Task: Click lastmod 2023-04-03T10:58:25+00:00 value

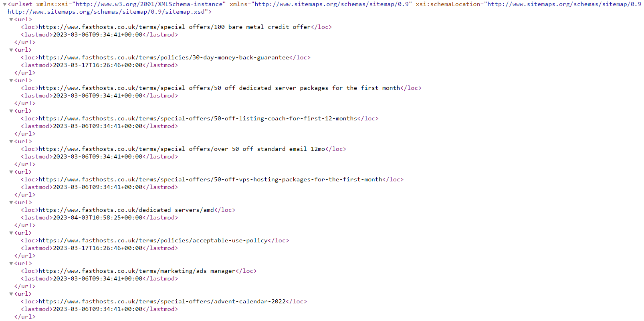Action: [x=98, y=217]
